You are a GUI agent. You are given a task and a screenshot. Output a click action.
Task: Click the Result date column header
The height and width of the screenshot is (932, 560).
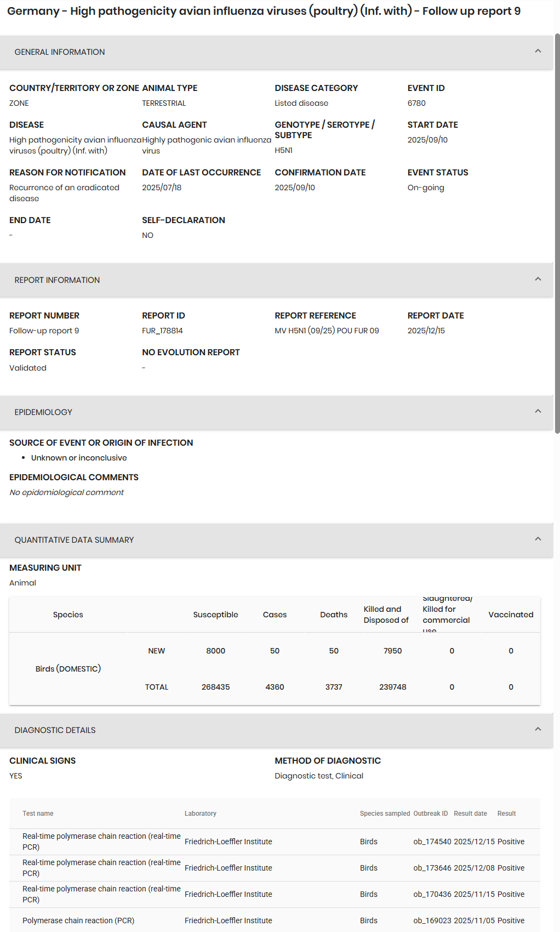pos(470,814)
